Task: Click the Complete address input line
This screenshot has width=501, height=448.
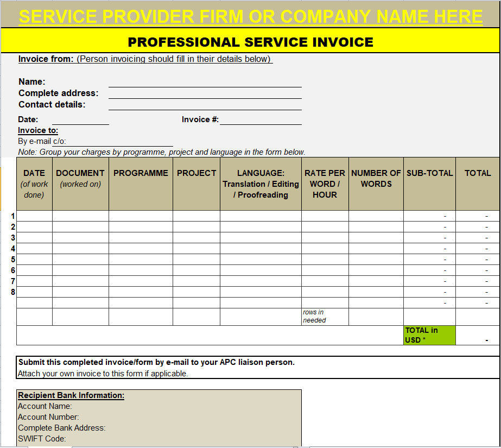Action: coord(205,93)
